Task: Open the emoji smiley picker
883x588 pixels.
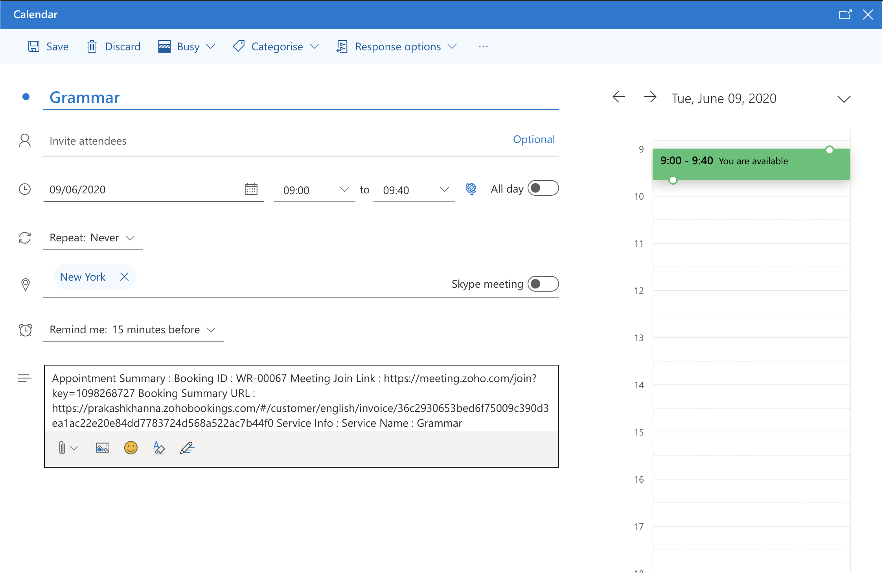Action: click(x=131, y=448)
